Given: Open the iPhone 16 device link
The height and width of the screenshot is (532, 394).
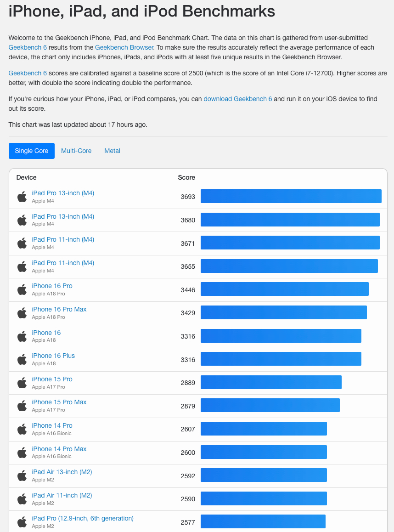Looking at the screenshot, I should [x=46, y=333].
